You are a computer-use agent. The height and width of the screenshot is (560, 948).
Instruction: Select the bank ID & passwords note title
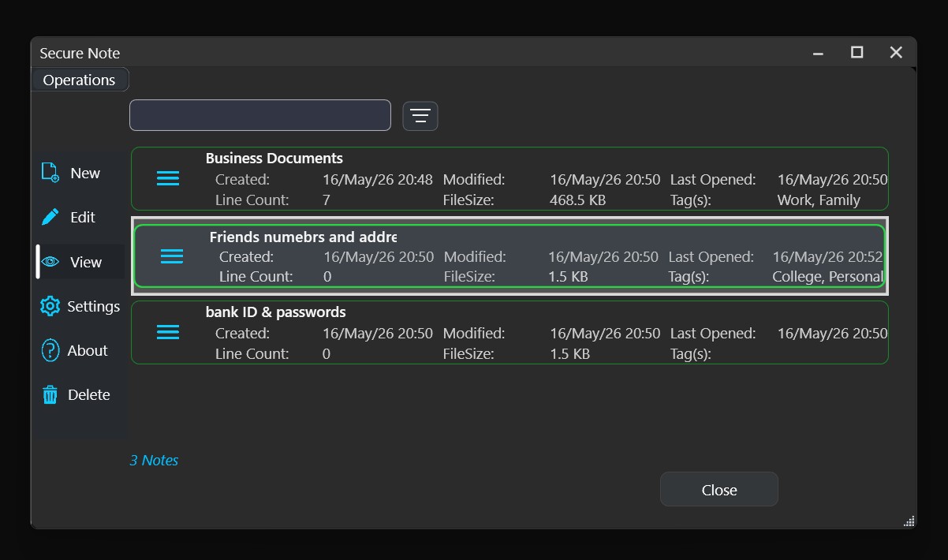[276, 312]
